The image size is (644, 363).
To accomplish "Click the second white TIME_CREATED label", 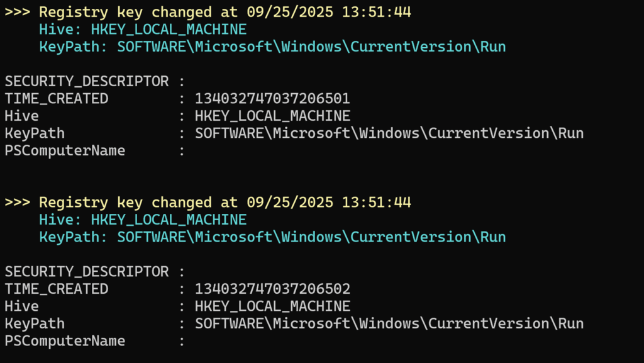I will (x=57, y=289).
